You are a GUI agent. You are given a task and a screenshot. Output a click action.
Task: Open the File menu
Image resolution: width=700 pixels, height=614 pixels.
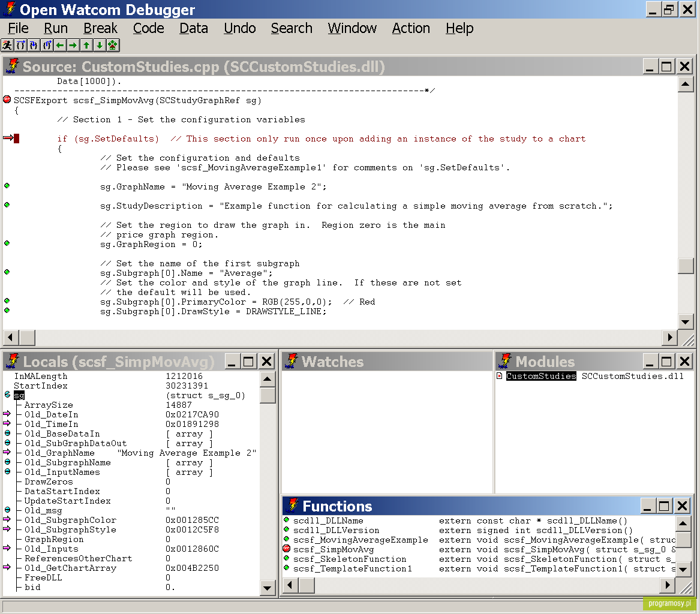tap(19, 28)
